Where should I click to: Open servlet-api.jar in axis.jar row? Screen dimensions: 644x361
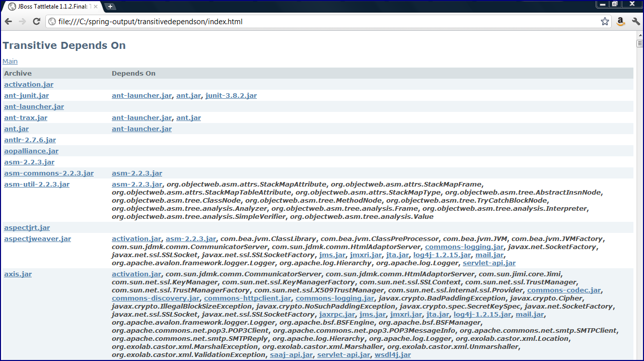[x=344, y=354]
